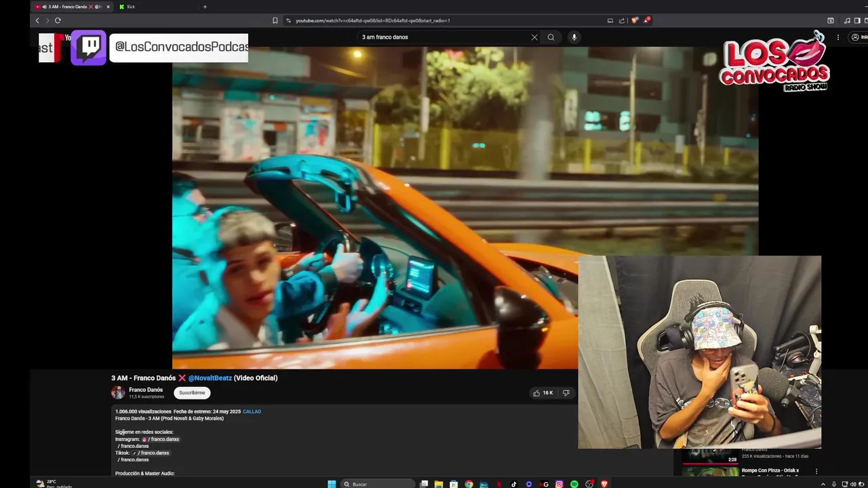Open the Franco Danós channel name

coord(146,390)
